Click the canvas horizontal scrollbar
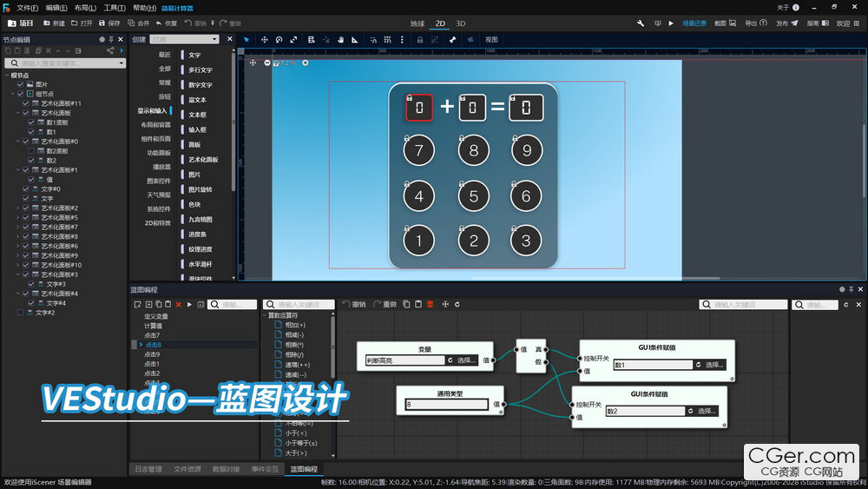 click(x=595, y=279)
